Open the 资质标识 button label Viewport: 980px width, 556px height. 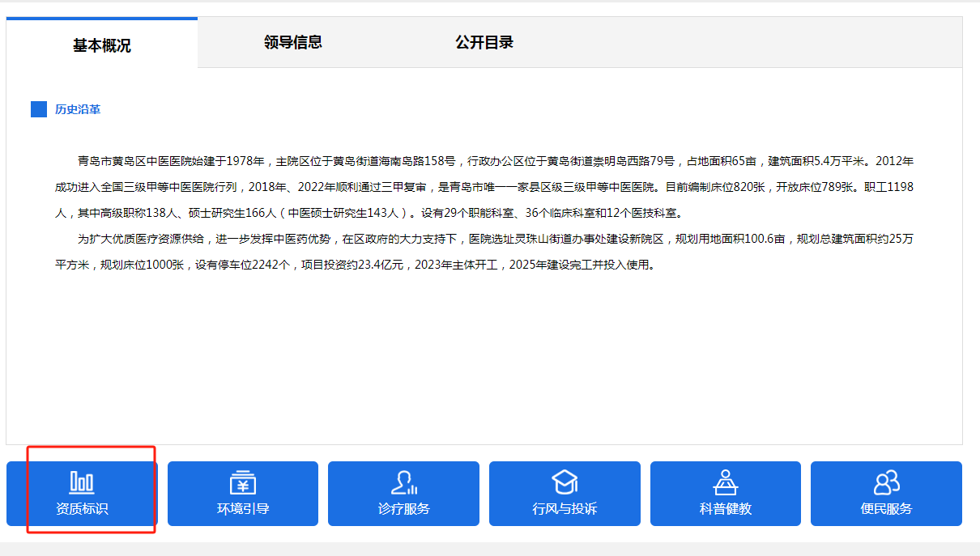click(x=81, y=509)
